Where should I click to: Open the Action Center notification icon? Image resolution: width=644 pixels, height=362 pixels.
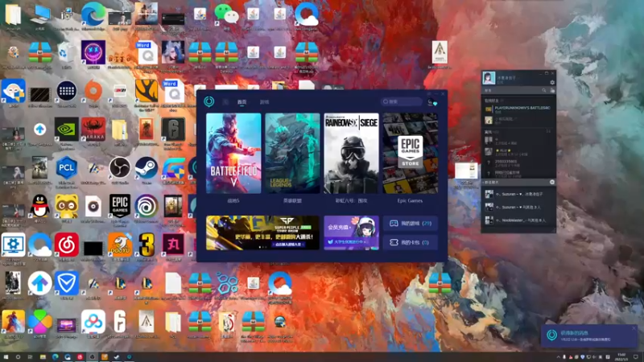(636, 357)
